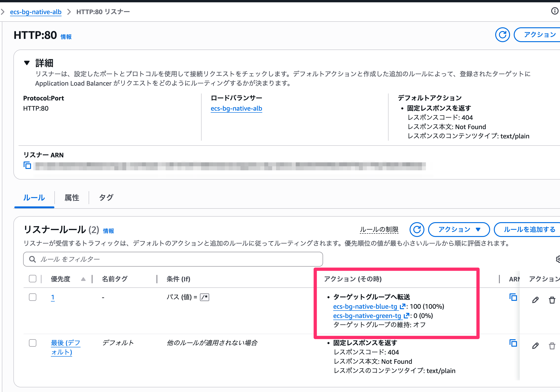Open the ecs-bg-native-alb load balancer link
The image size is (560, 392).
point(236,109)
